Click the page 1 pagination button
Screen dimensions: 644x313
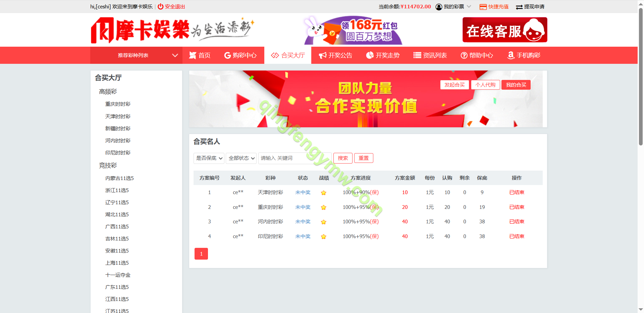click(x=201, y=254)
